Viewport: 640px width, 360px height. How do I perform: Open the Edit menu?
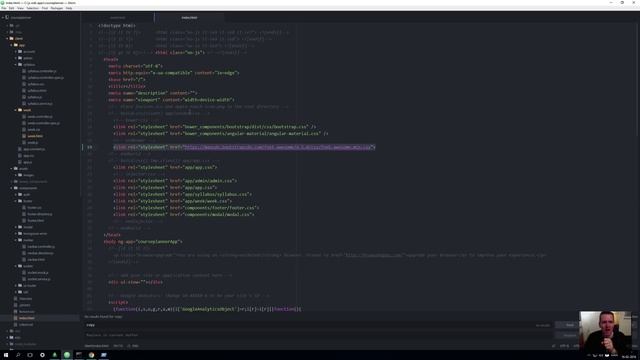11,8
